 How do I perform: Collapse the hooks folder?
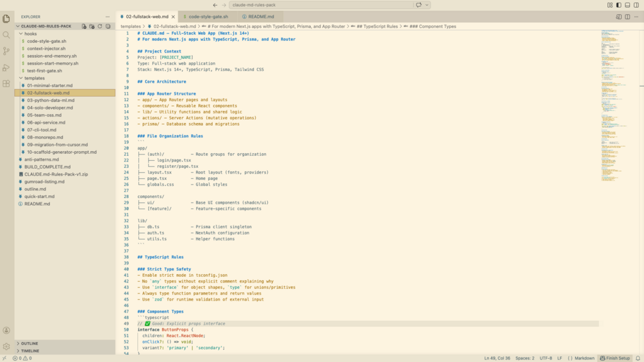(30, 34)
